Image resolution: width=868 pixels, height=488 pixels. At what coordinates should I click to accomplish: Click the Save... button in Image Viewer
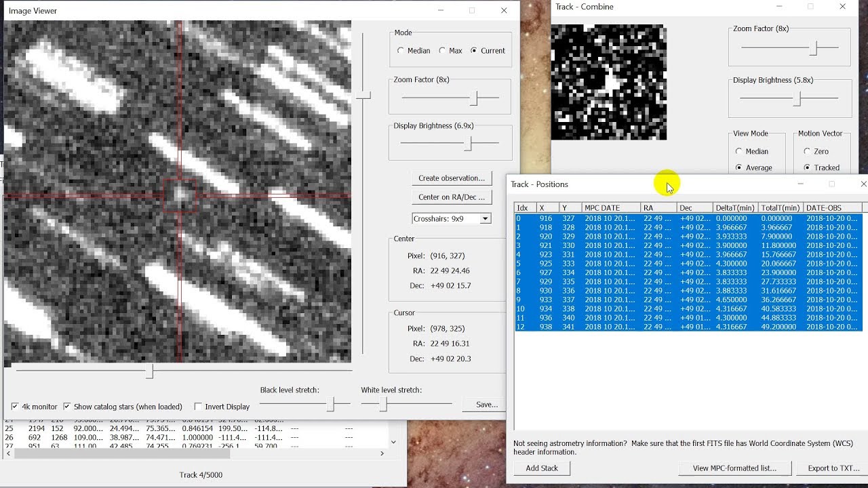(486, 405)
